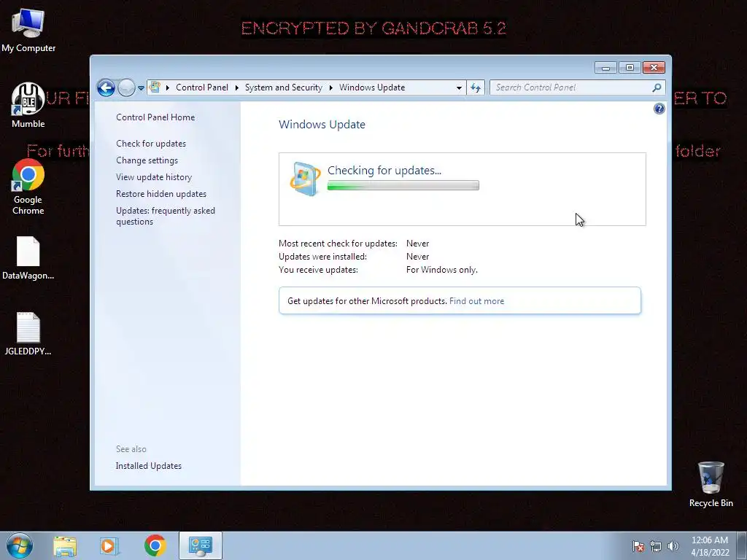
Task: Click Check for updates in sidebar
Action: click(151, 144)
